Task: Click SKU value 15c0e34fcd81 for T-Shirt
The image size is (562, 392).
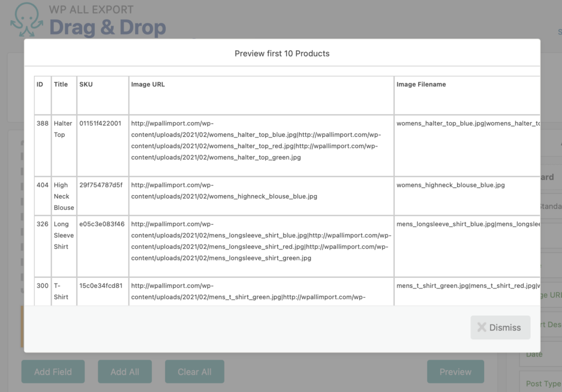Action: pos(102,285)
